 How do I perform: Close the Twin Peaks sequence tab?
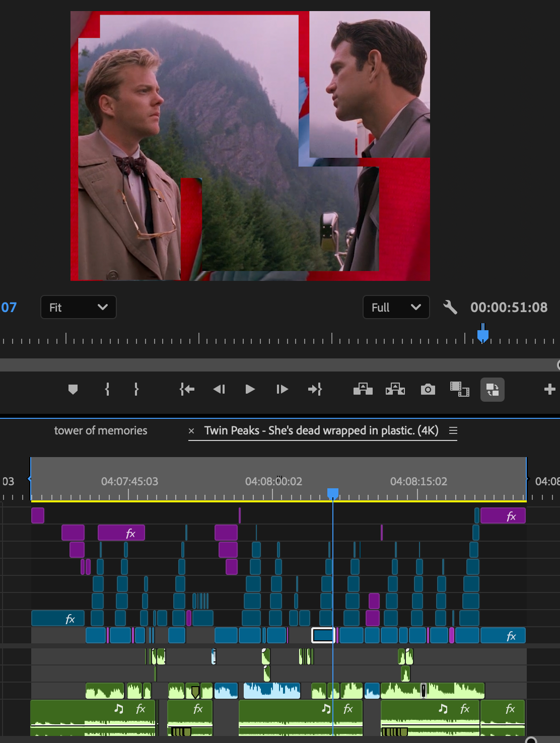tap(191, 431)
